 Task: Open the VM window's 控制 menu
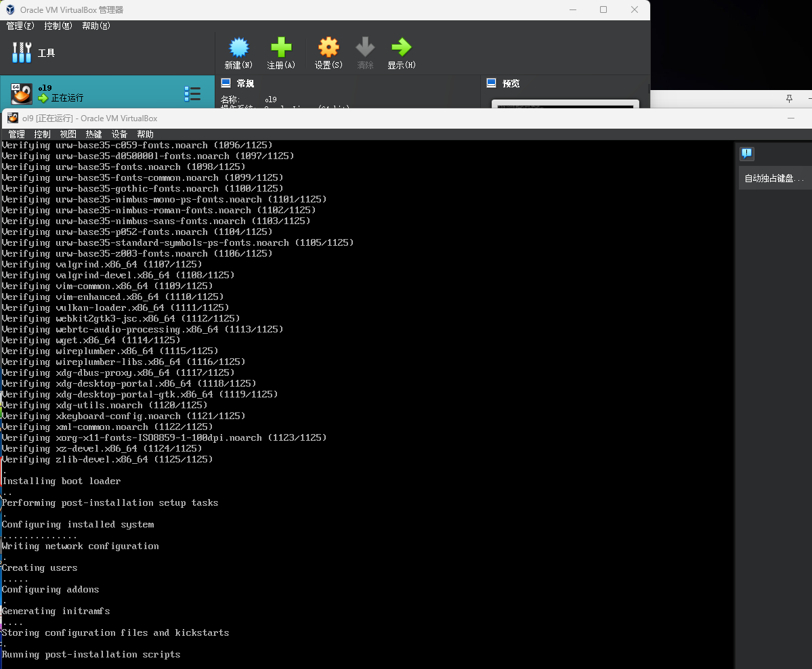tap(43, 134)
